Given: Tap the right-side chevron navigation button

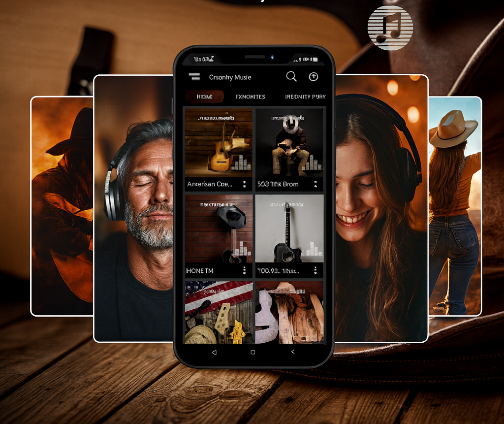Looking at the screenshot, I should (x=293, y=352).
